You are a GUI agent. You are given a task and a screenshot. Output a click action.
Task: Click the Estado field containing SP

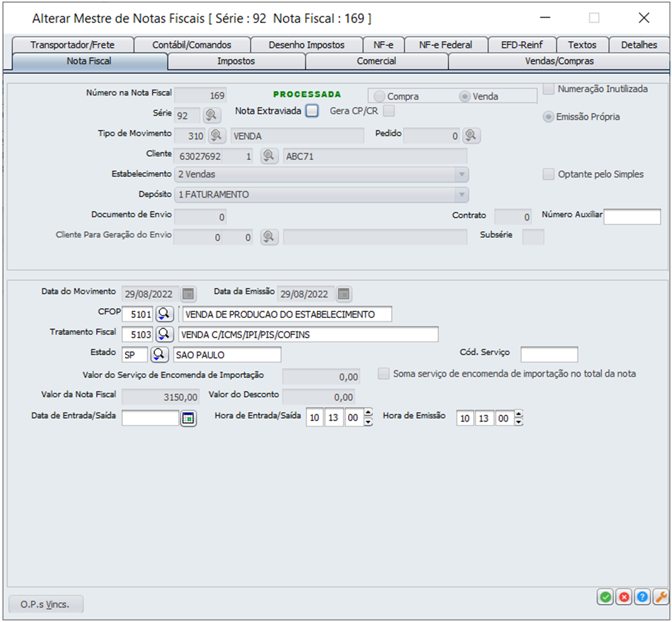tap(134, 355)
